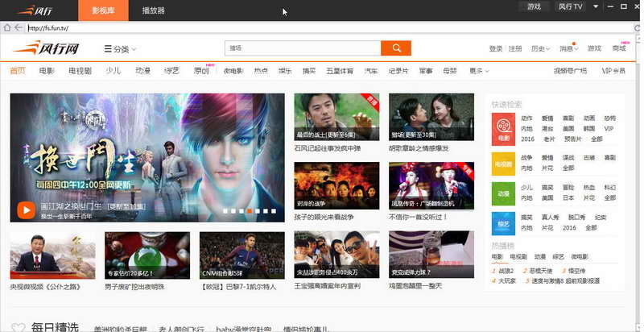This screenshot has width=644, height=332.
Task: Expand the 消息 messages dropdown
Action: tap(569, 48)
